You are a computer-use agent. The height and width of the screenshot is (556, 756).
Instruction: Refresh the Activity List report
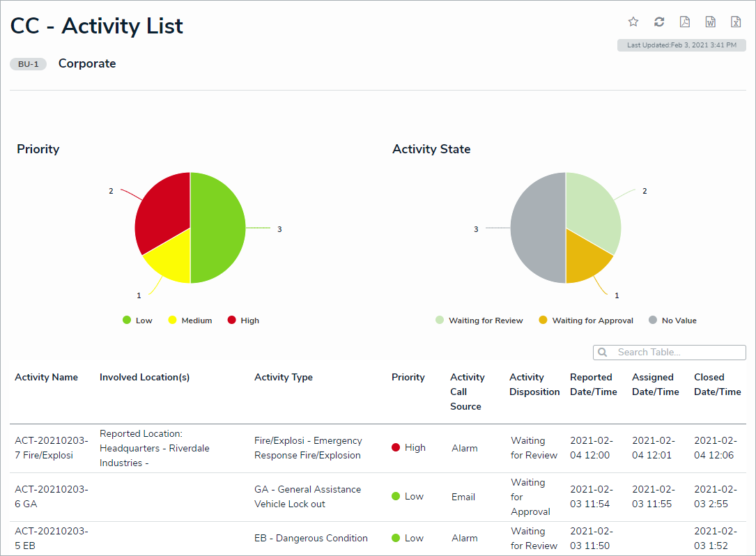click(659, 22)
